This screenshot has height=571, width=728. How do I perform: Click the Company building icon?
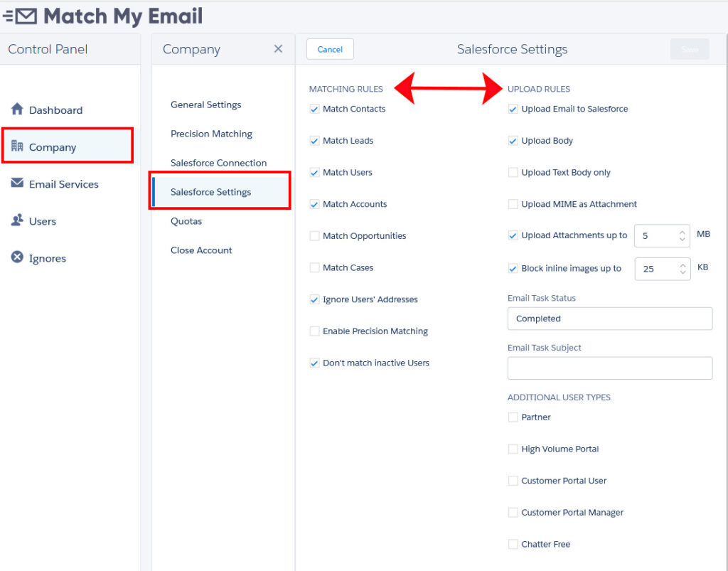[17, 146]
